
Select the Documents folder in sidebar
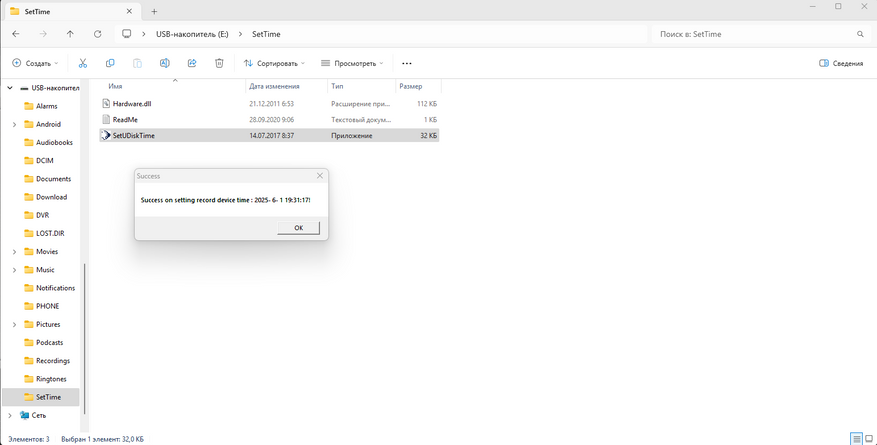[53, 179]
